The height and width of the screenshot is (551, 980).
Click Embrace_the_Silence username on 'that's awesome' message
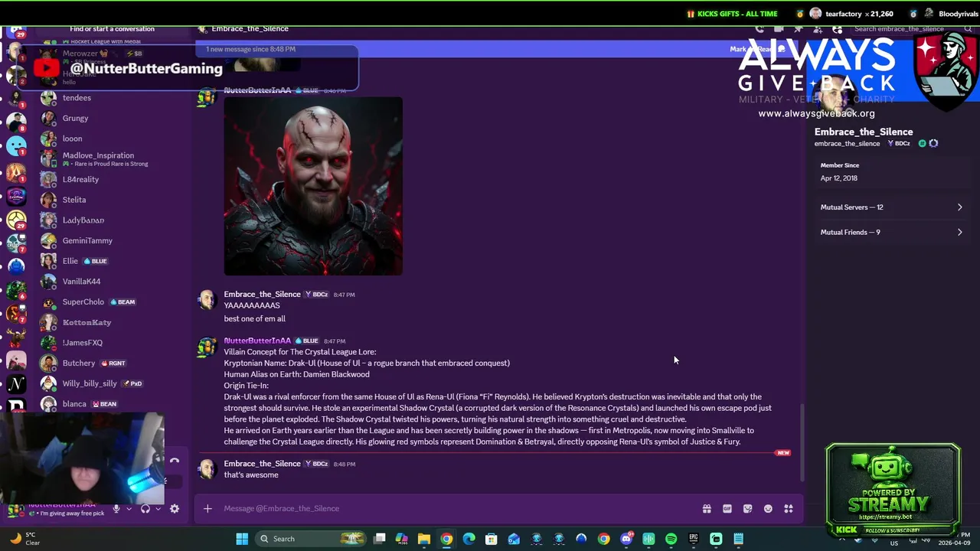(x=262, y=464)
